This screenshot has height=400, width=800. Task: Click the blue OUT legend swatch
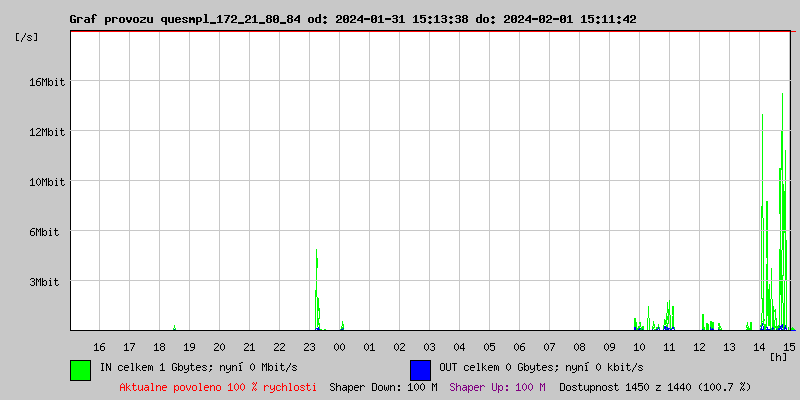click(420, 369)
